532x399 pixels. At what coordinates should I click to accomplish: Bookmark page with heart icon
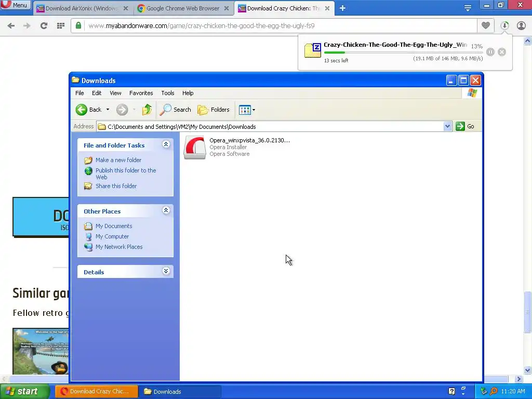tap(486, 25)
